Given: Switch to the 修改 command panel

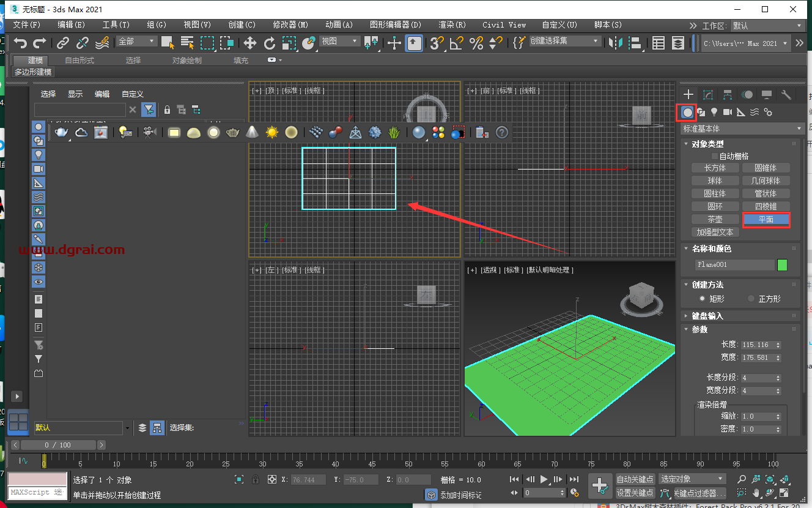Looking at the screenshot, I should tap(708, 95).
